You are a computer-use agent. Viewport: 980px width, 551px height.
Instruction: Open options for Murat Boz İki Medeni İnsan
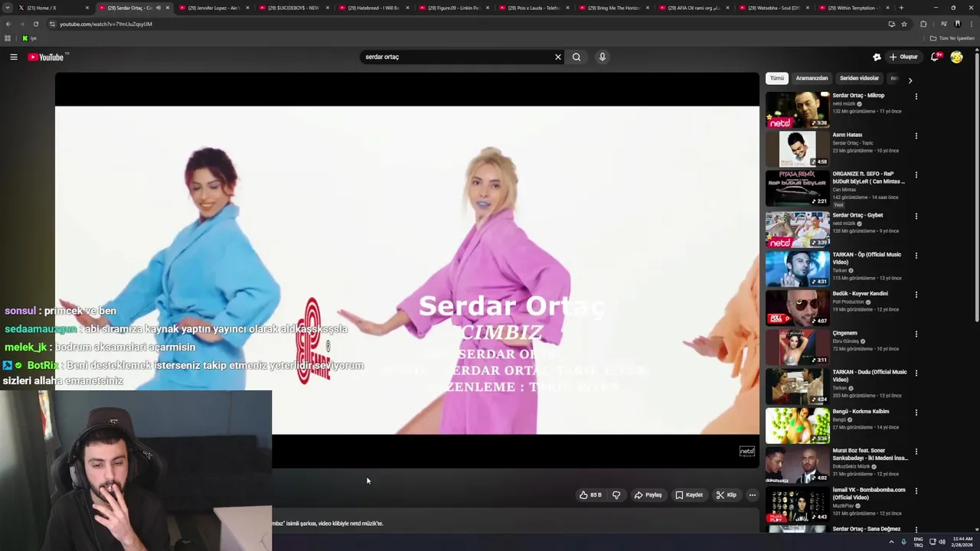click(x=916, y=452)
